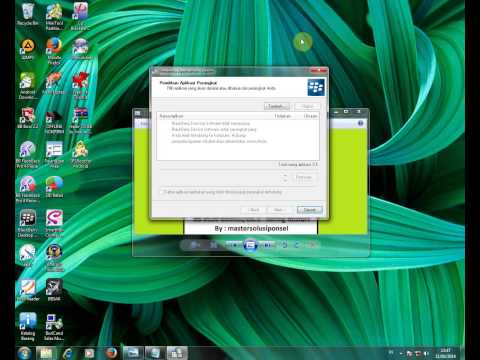Launch Mozilla Firefox from the desktop
Screen dimensions: 480x360
click(x=54, y=51)
